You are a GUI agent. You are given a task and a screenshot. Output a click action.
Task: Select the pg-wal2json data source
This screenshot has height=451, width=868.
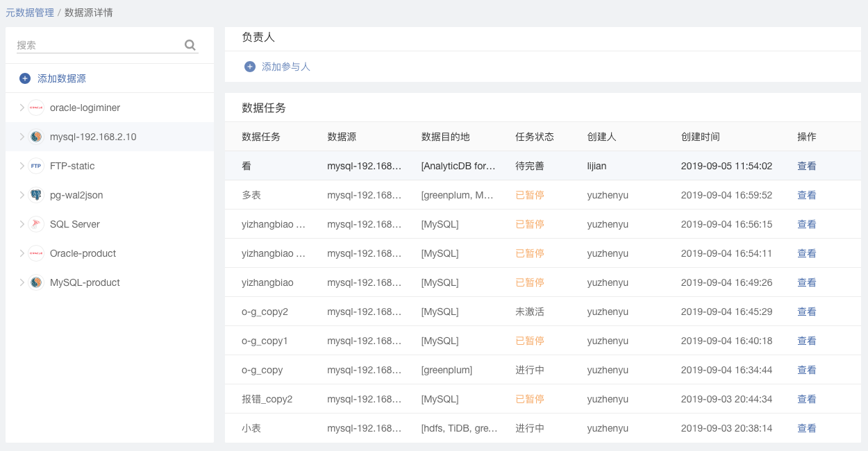coord(76,195)
